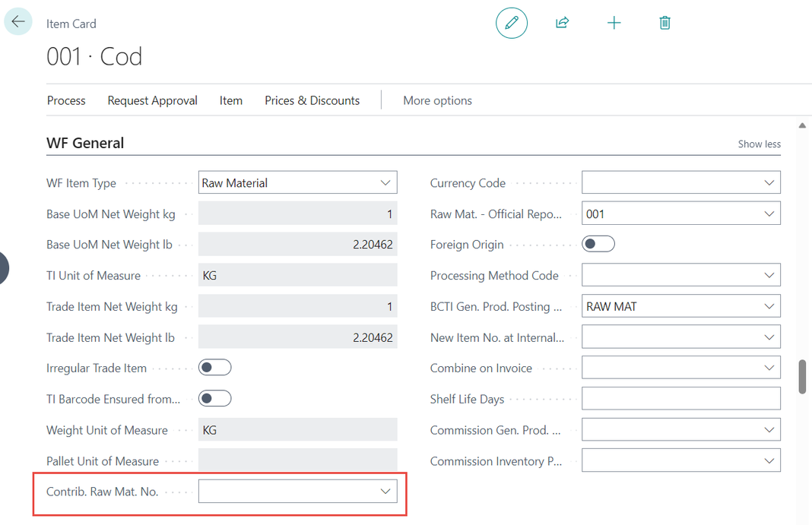Click the trash delete icon
812x525 pixels.
click(x=665, y=23)
